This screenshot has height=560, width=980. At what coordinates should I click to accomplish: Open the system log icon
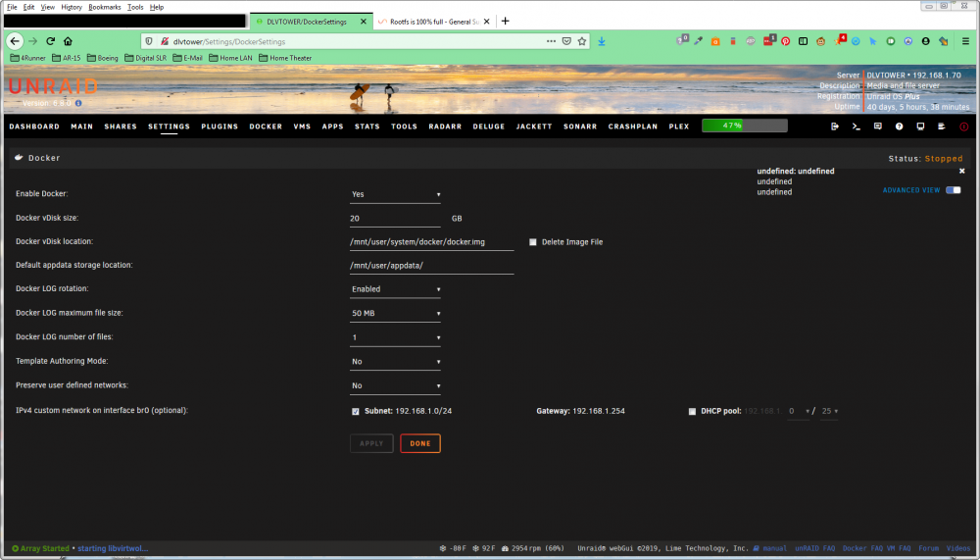tap(941, 127)
